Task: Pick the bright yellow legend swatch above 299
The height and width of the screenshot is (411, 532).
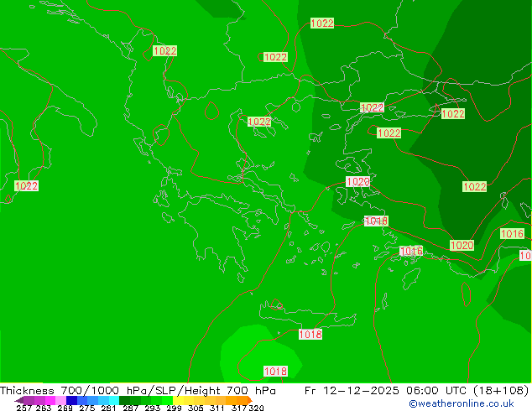Action: (178, 400)
